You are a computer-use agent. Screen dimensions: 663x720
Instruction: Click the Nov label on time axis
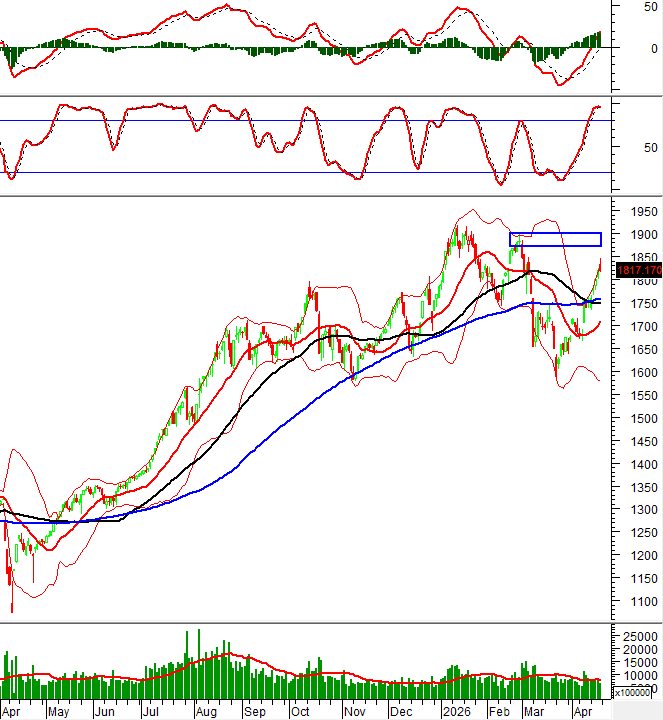pyautogui.click(x=353, y=712)
